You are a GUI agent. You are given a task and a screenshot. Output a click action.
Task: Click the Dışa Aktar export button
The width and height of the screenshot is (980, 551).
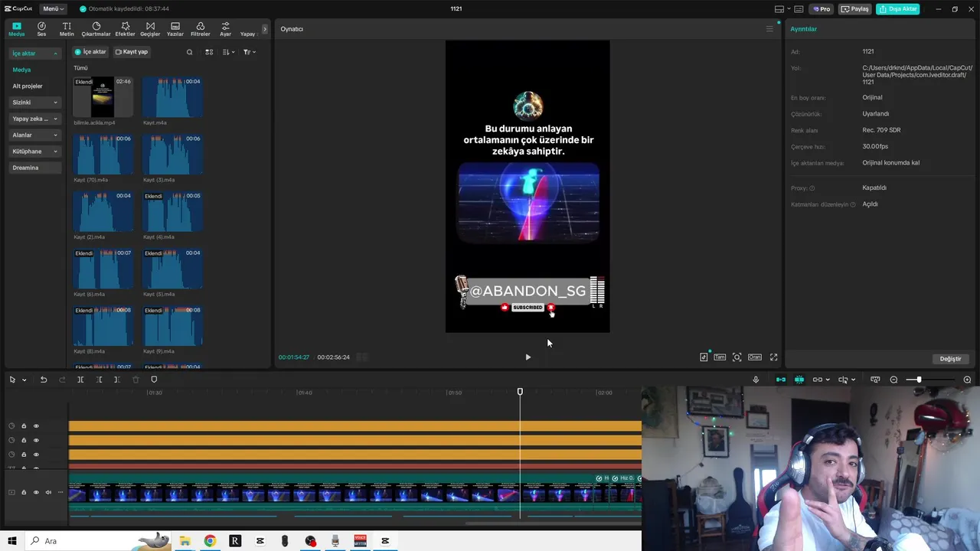[898, 9]
